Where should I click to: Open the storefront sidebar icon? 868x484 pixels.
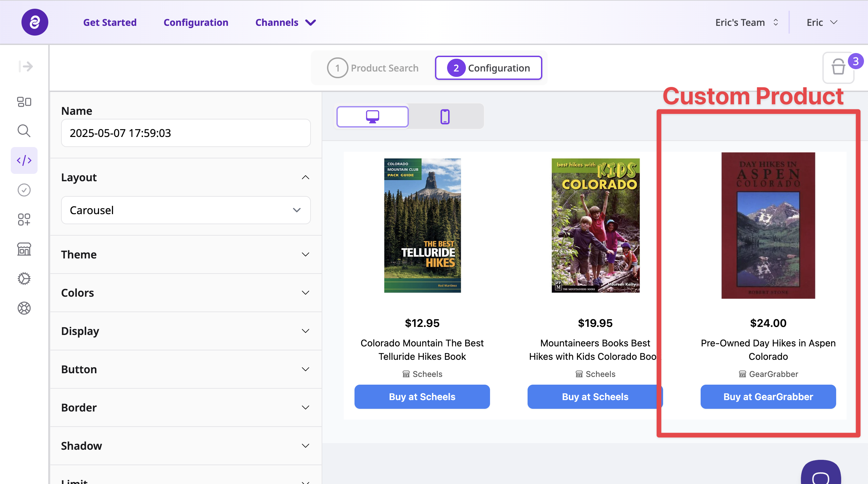[24, 249]
